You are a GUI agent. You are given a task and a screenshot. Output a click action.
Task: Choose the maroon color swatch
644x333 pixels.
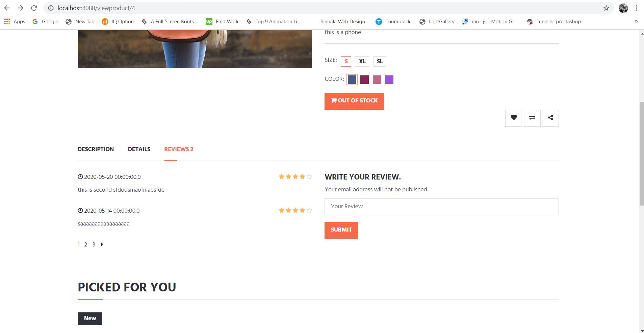click(x=364, y=80)
